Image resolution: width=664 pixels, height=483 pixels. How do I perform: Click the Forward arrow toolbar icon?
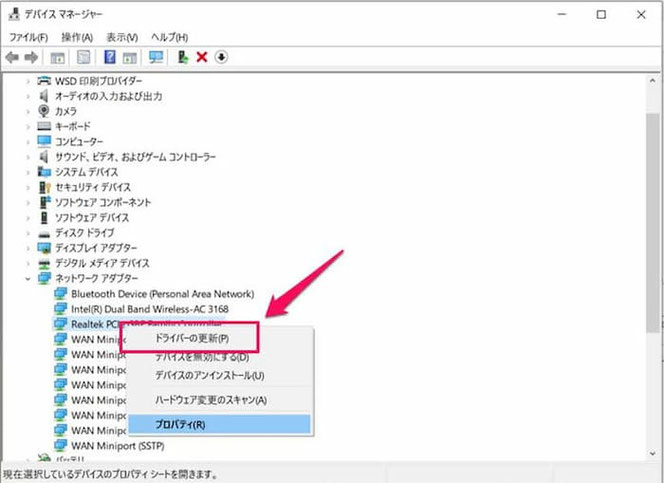tap(31, 57)
